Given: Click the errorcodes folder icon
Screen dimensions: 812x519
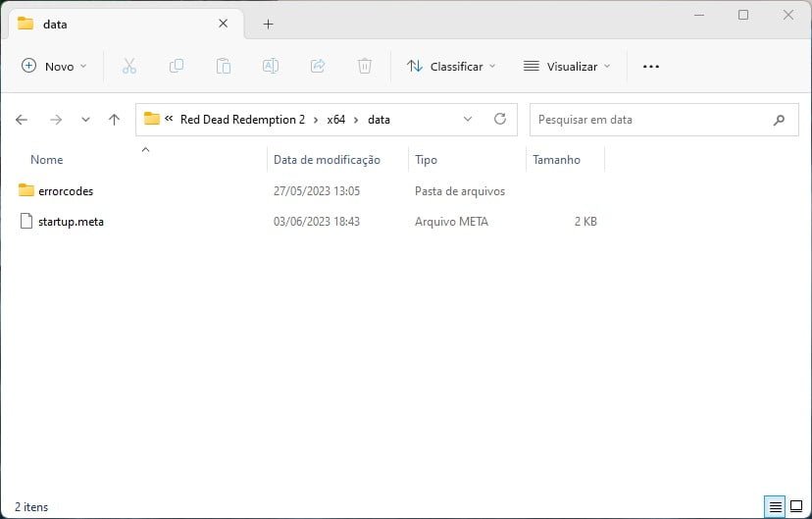Looking at the screenshot, I should (x=25, y=190).
